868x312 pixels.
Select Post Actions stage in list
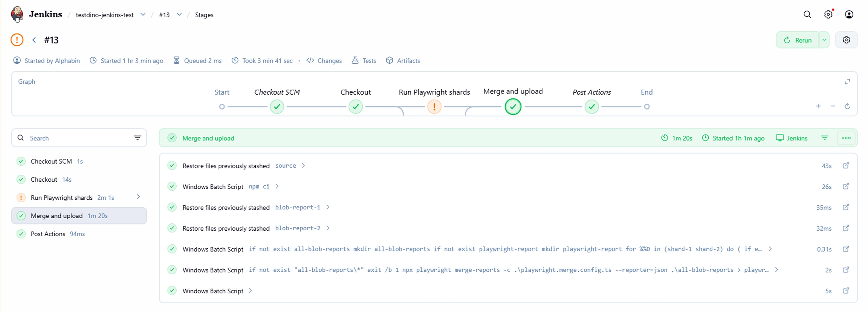[79, 234]
